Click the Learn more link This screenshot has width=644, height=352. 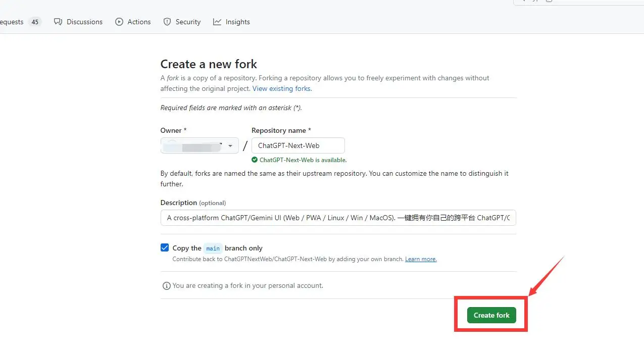coord(421,259)
